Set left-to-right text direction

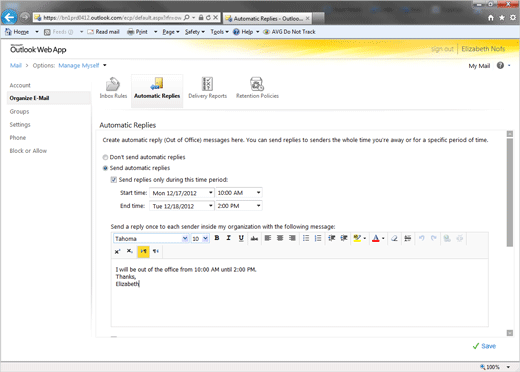click(143, 251)
